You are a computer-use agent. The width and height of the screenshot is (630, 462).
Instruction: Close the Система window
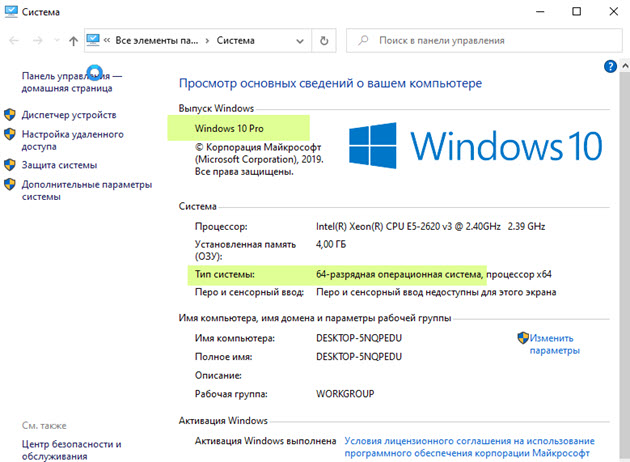(x=614, y=11)
